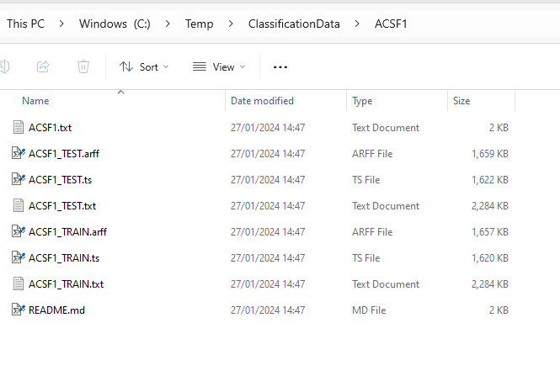This screenshot has height=392, width=560.
Task: Open the View dropdown menu
Action: (x=219, y=66)
